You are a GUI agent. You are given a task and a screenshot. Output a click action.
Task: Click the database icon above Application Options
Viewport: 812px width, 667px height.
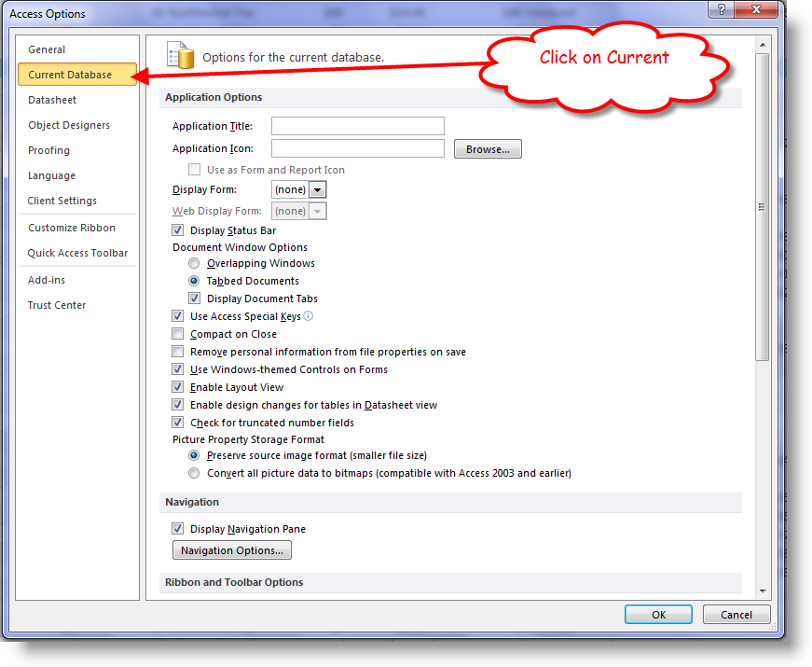pyautogui.click(x=181, y=55)
